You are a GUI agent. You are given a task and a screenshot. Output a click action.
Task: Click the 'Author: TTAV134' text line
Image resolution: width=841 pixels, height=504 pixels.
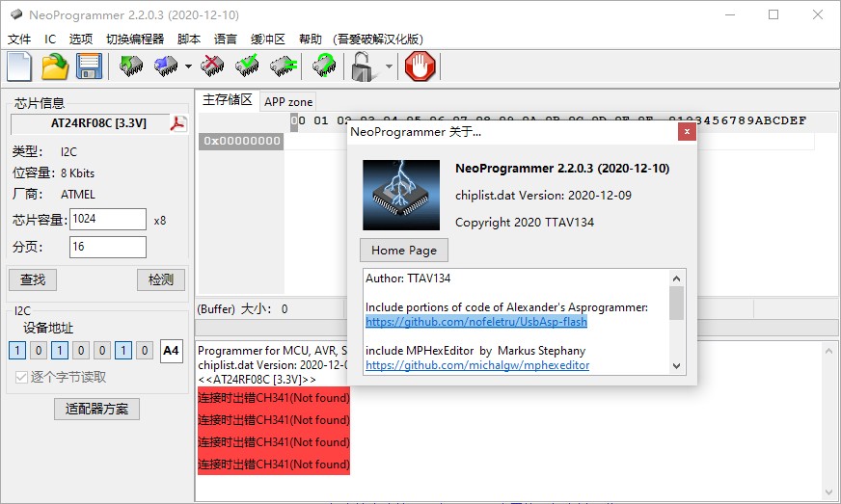click(408, 279)
